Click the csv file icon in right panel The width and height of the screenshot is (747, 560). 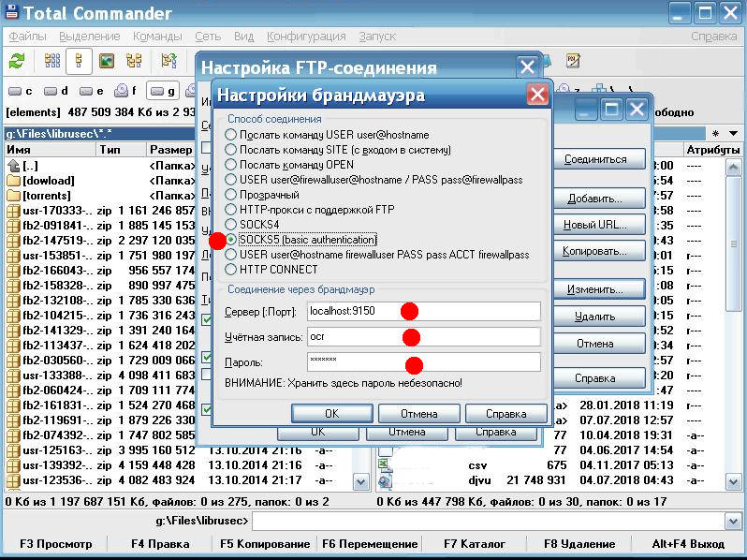pyautogui.click(x=385, y=465)
